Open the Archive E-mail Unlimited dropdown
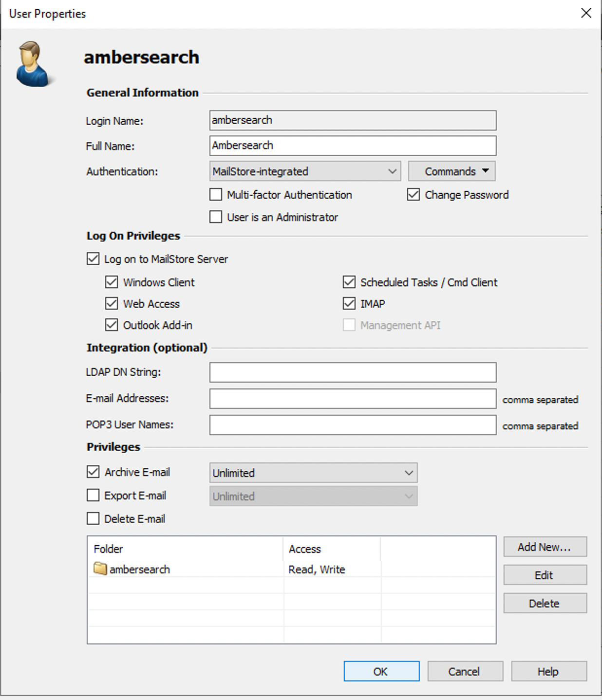This screenshot has height=700, width=602. coord(314,473)
